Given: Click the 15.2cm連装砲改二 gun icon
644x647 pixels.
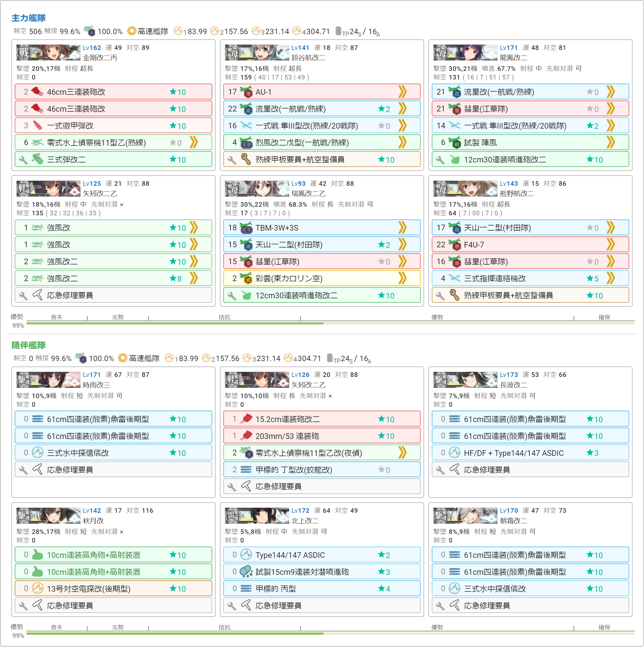Looking at the screenshot, I should tap(246, 419).
